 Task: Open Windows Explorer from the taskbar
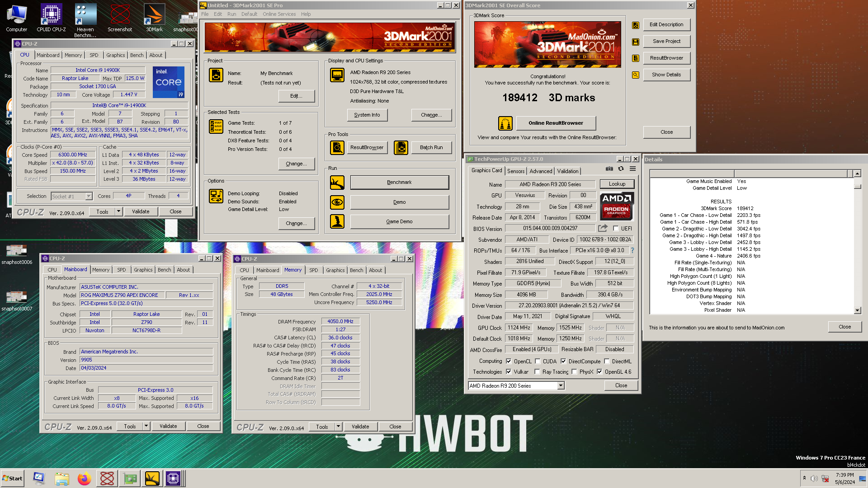pyautogui.click(x=62, y=479)
